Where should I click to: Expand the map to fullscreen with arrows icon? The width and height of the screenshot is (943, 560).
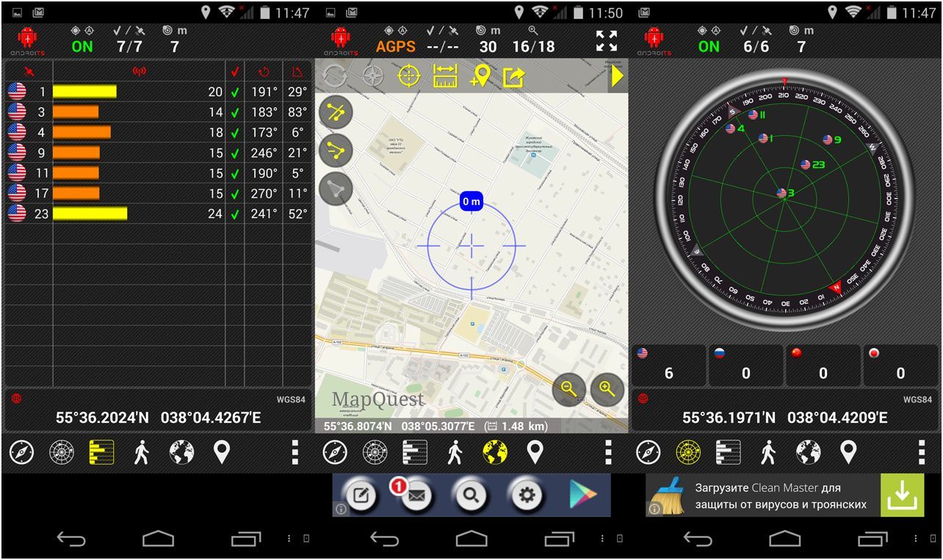pos(607,41)
